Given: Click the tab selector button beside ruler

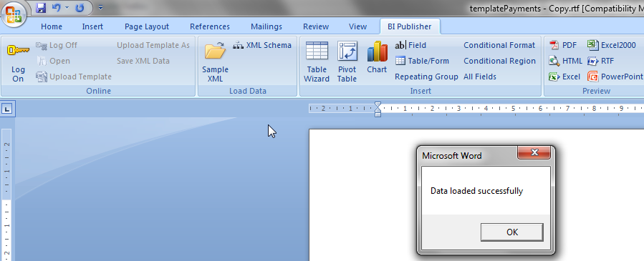Looking at the screenshot, I should [8, 109].
